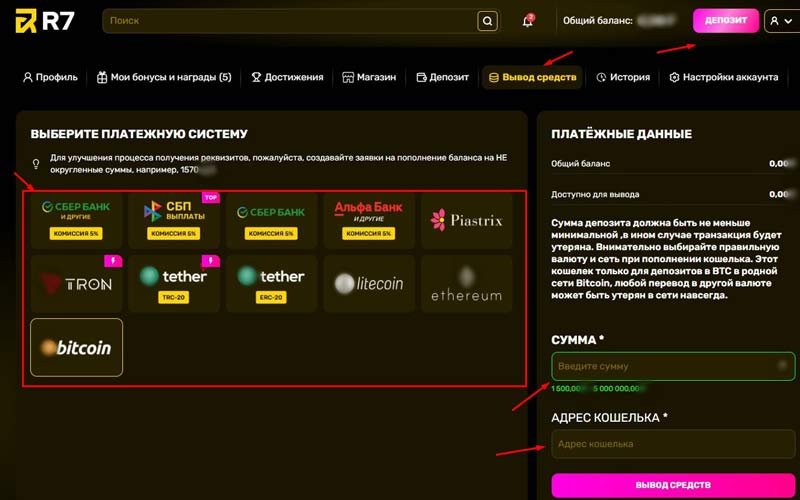
Task: Open the Профиль tab
Action: pyautogui.click(x=50, y=77)
